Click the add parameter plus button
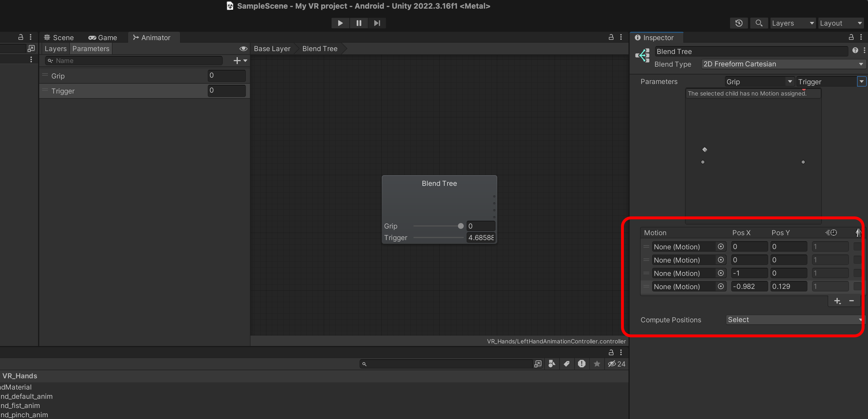Viewport: 868px width, 419px height. (x=237, y=61)
